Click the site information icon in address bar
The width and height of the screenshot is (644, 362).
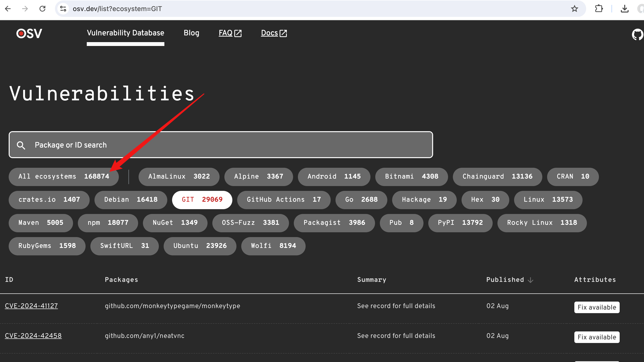63,9
